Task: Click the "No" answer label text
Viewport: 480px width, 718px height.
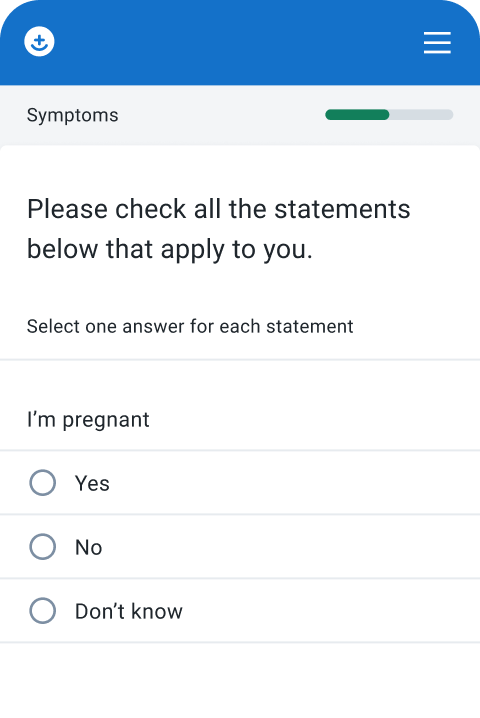Action: (x=88, y=547)
